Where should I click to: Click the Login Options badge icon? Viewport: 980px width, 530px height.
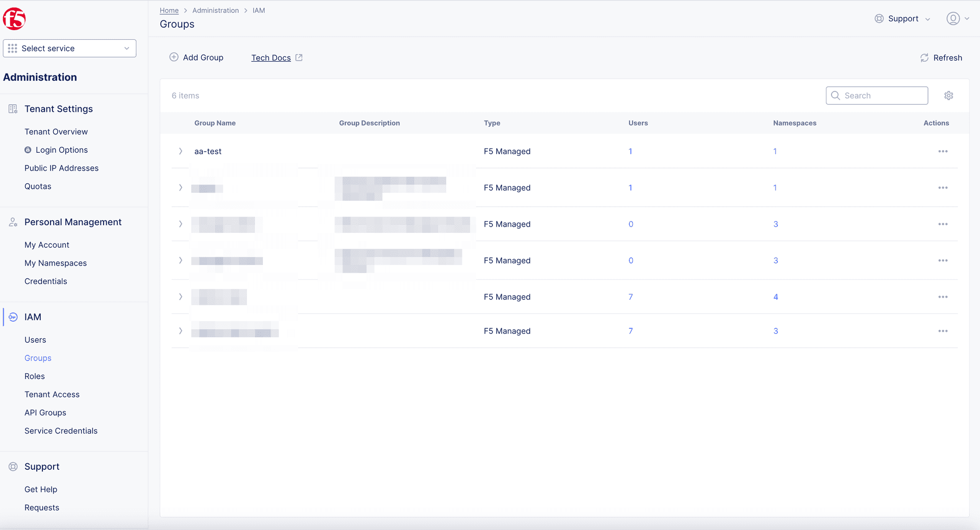pos(28,150)
